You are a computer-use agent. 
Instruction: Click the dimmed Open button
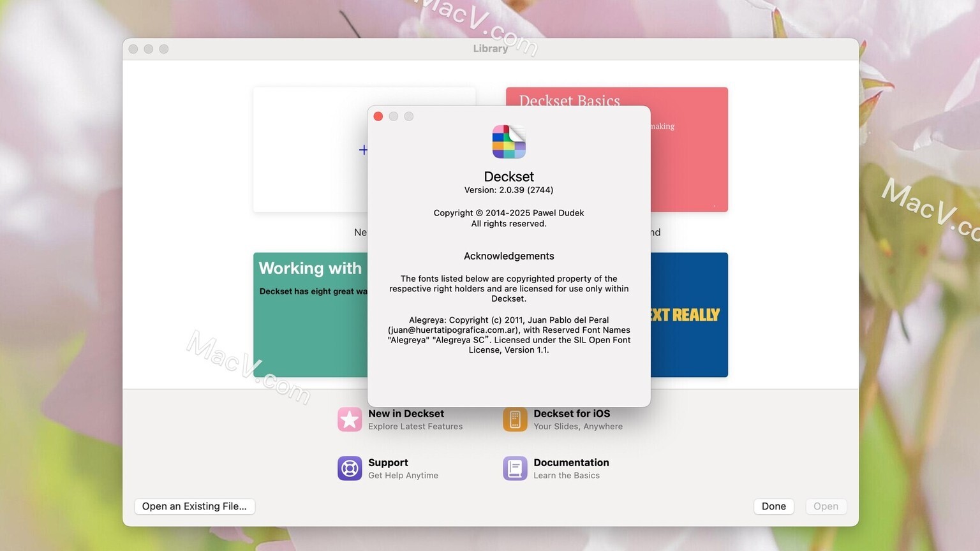(x=826, y=506)
